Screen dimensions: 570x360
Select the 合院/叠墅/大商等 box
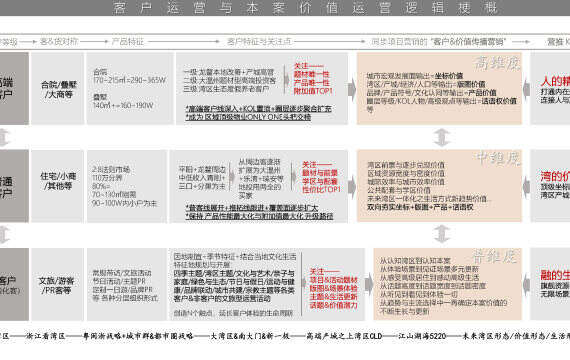[x=58, y=88]
